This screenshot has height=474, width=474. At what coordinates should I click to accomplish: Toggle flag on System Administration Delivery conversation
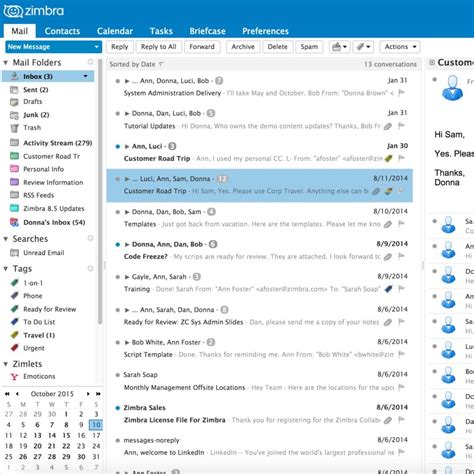point(402,93)
